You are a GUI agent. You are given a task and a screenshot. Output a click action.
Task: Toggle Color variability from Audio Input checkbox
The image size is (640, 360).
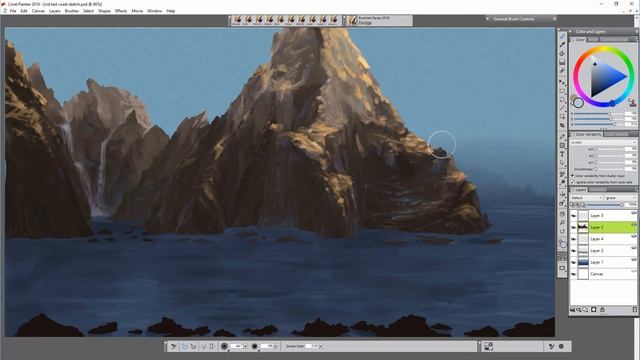pos(573,176)
